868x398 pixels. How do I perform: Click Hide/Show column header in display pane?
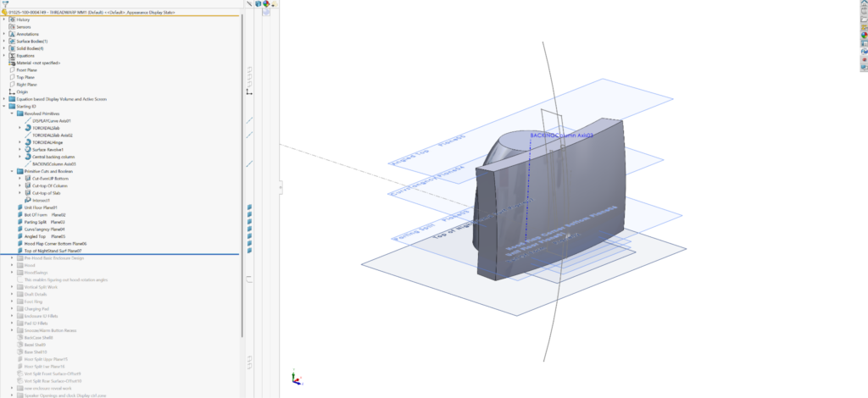pyautogui.click(x=250, y=4)
